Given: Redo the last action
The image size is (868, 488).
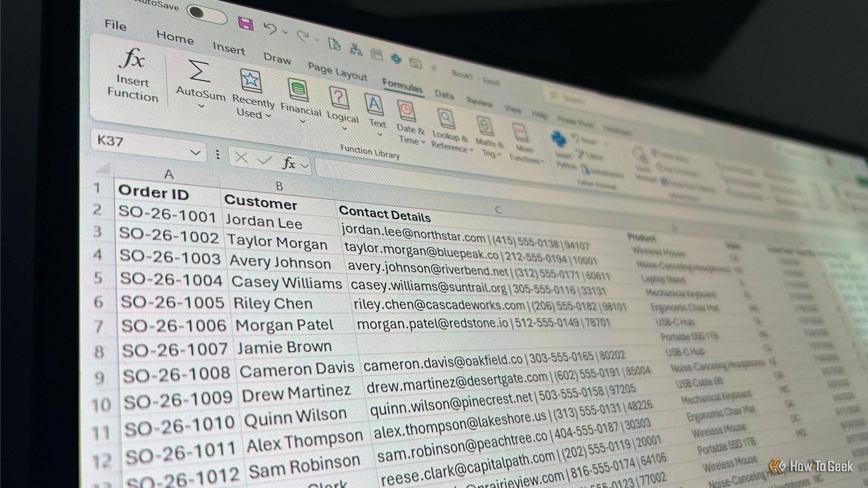Looking at the screenshot, I should point(302,36).
